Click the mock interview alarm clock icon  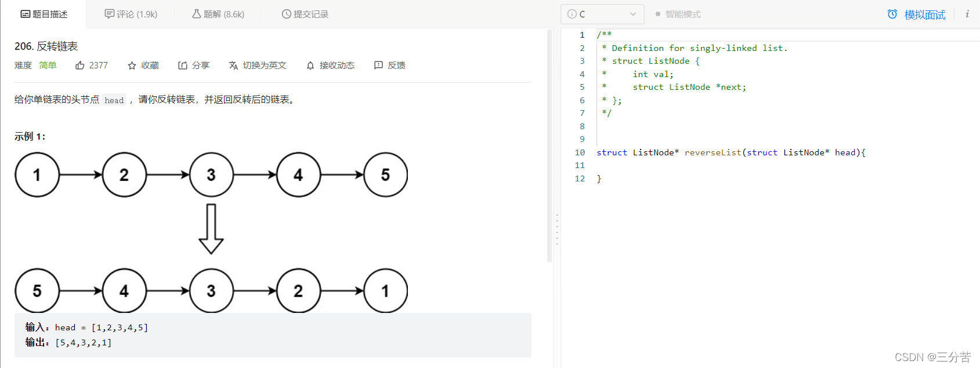pyautogui.click(x=892, y=14)
